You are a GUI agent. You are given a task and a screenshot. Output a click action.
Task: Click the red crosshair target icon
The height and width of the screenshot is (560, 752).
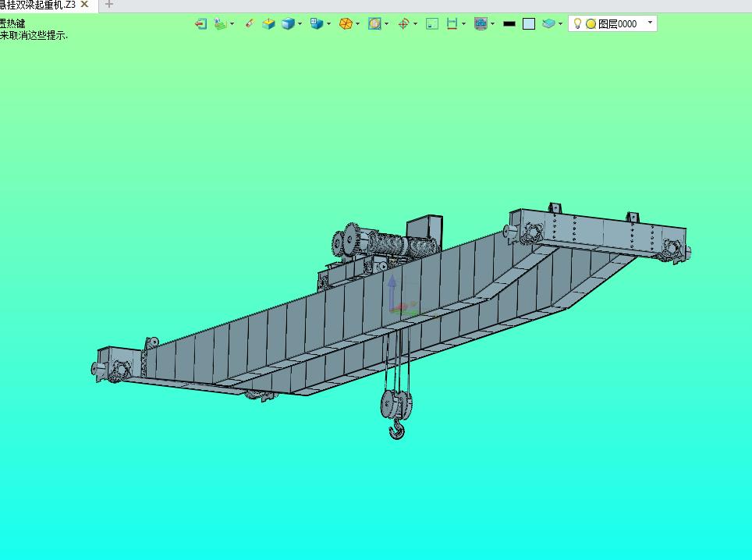[x=403, y=23]
